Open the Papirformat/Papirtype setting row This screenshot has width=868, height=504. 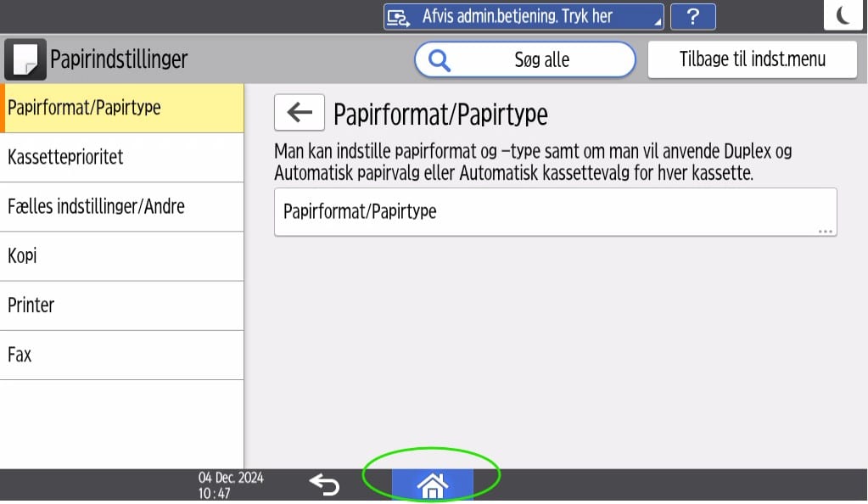point(555,212)
